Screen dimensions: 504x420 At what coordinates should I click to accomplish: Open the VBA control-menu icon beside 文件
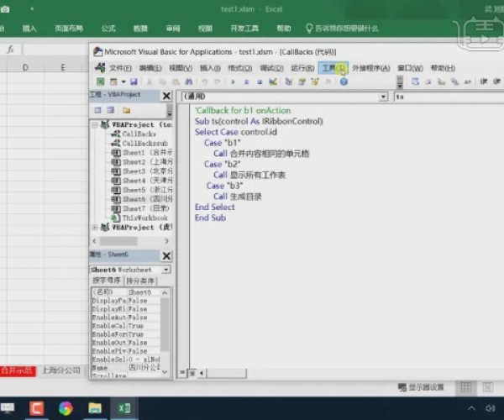coord(100,68)
